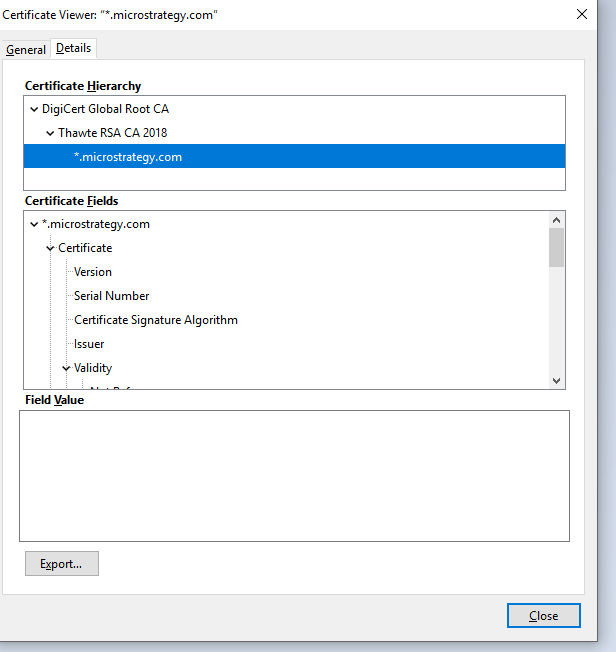Screen dimensions: 616x652
Task: Select Certificate Signature Algorithm field
Action: point(156,320)
